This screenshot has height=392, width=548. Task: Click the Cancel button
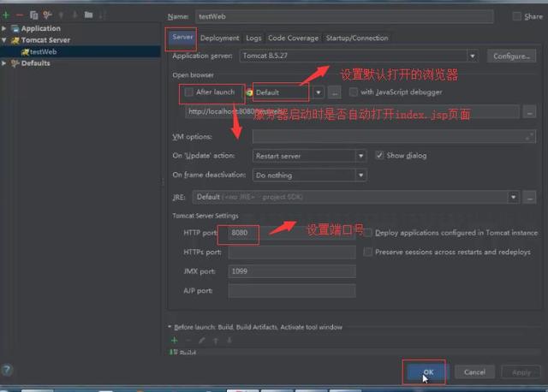[474, 372]
